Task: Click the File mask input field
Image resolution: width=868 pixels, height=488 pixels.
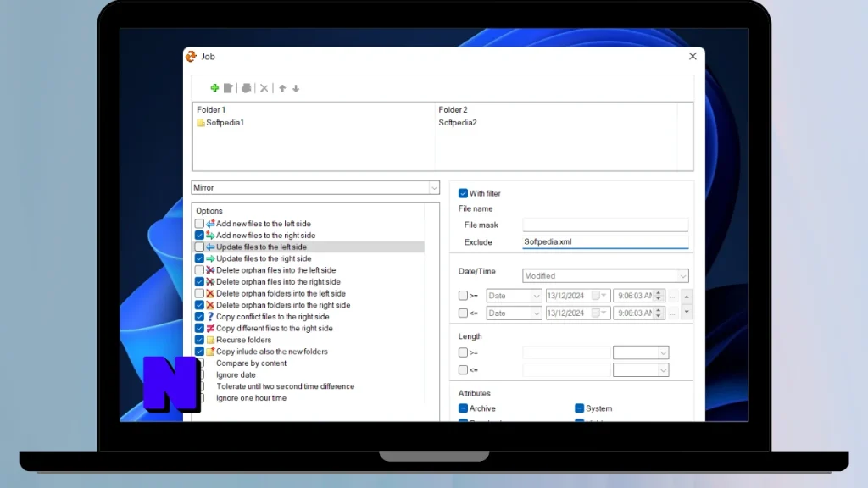Action: [x=605, y=225]
